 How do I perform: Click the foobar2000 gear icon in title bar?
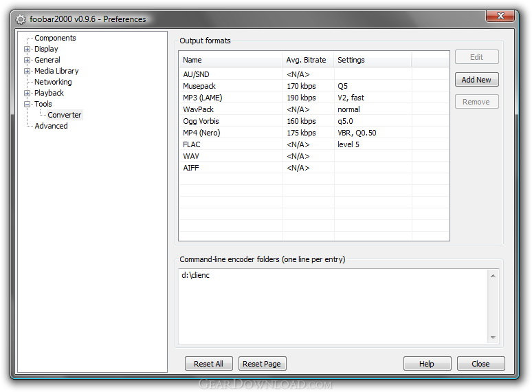(21, 19)
